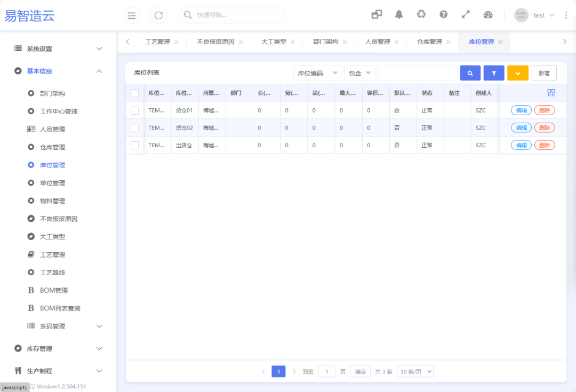This screenshot has width=576, height=392.
Task: Open 物料管理 in the sidebar
Action: click(x=52, y=201)
